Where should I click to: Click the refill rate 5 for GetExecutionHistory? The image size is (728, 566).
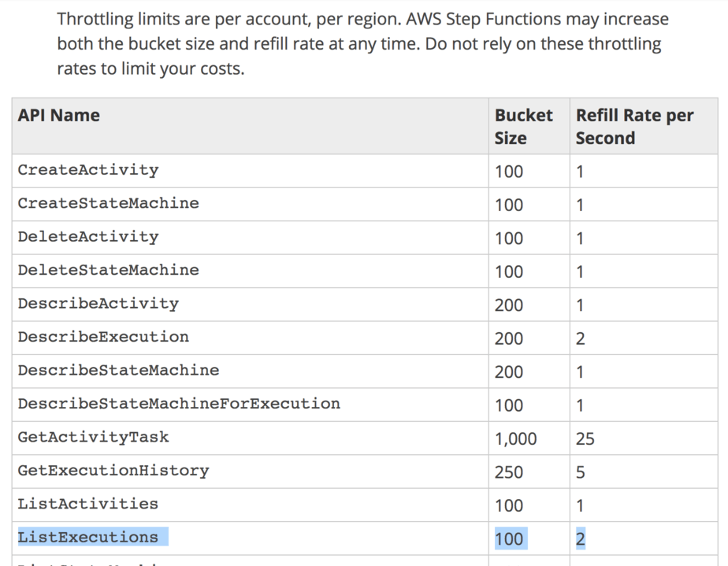(580, 472)
